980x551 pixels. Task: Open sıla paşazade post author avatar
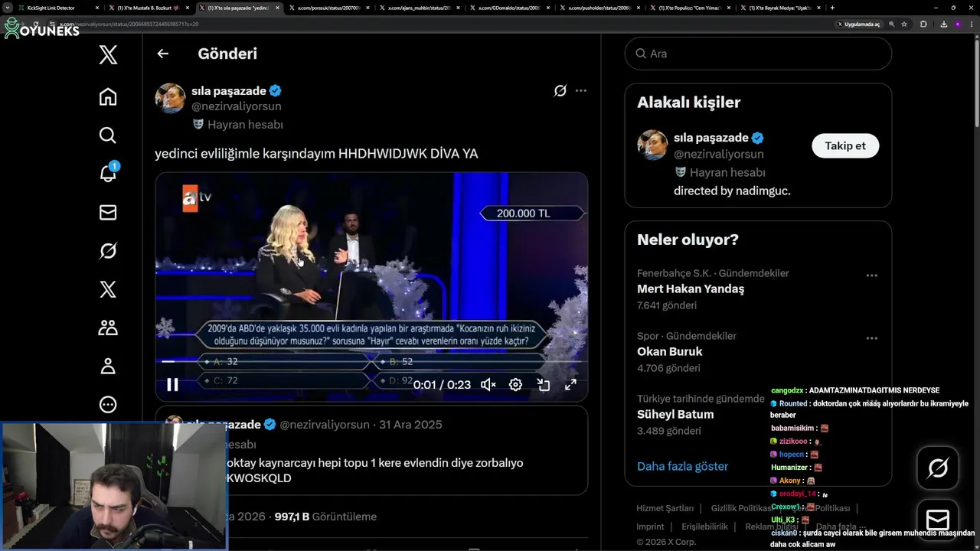point(170,99)
